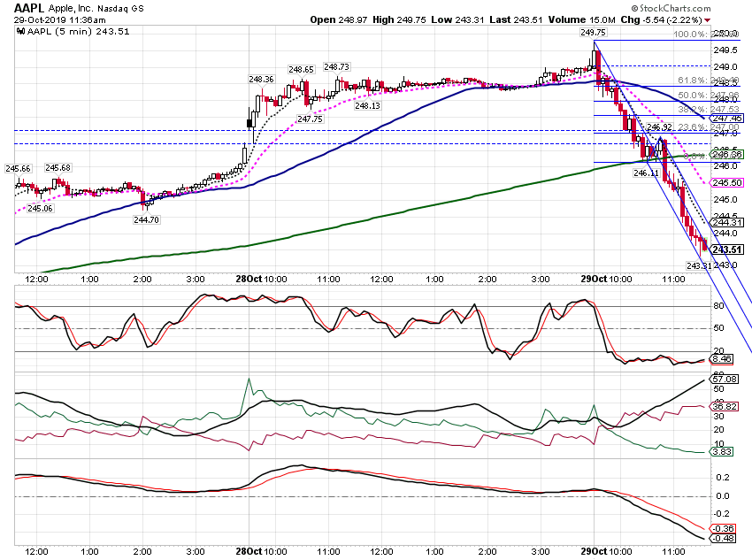Viewport: 752px width, 560px height.
Task: Click the 245.50 magenta axis tag
Action: pyautogui.click(x=726, y=182)
